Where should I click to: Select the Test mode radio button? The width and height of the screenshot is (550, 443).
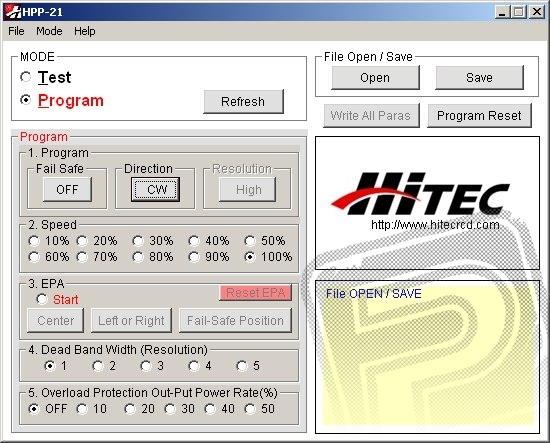coord(26,77)
